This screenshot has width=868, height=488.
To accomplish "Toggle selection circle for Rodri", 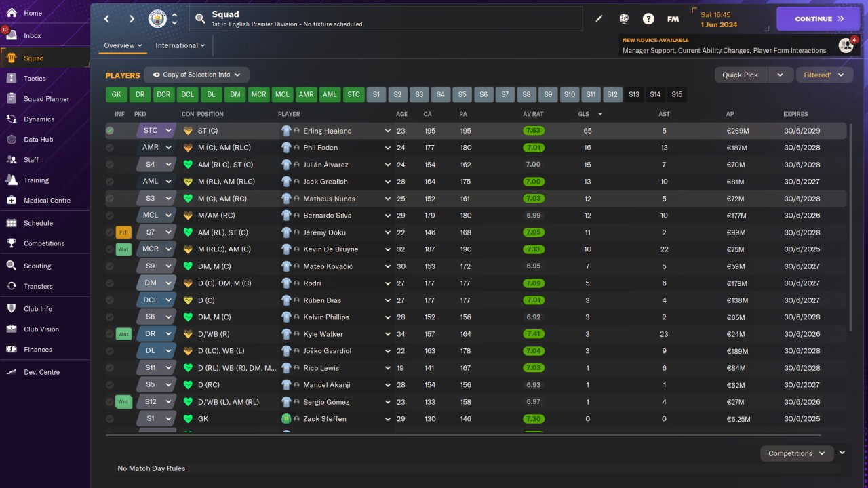I will 110,283.
